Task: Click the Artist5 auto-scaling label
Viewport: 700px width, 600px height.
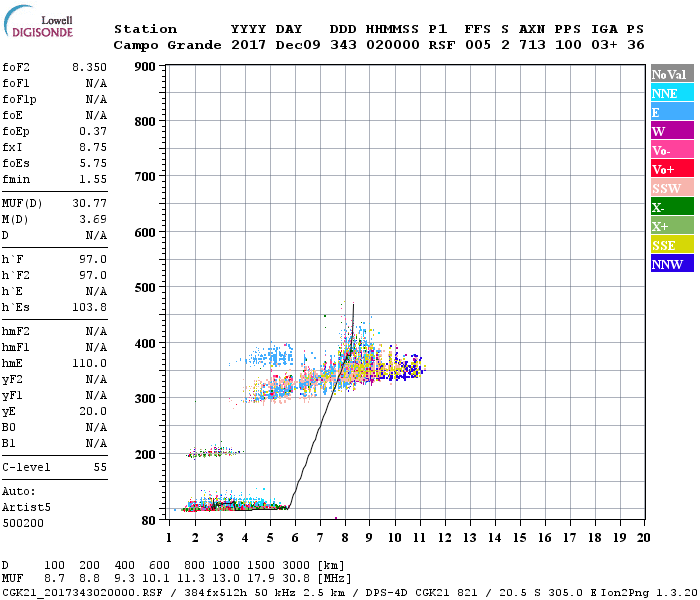Action: click(x=26, y=508)
